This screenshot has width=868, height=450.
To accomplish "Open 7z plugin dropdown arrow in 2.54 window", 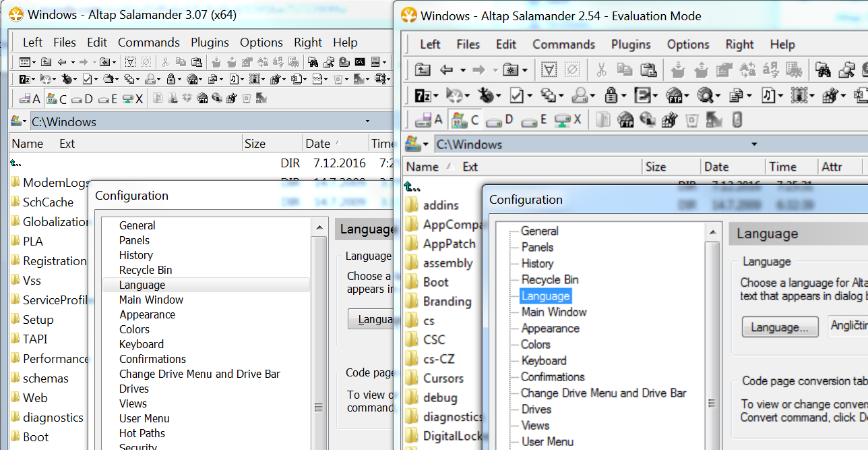I will [435, 96].
